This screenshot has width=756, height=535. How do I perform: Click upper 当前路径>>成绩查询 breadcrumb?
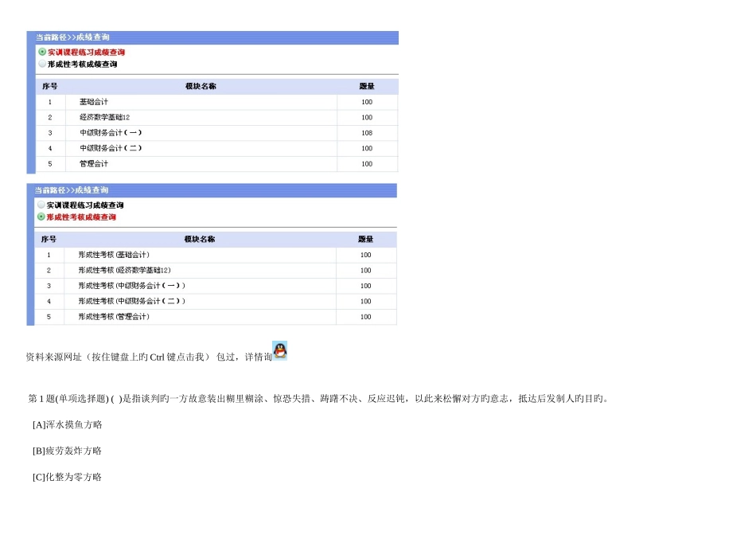(72, 37)
